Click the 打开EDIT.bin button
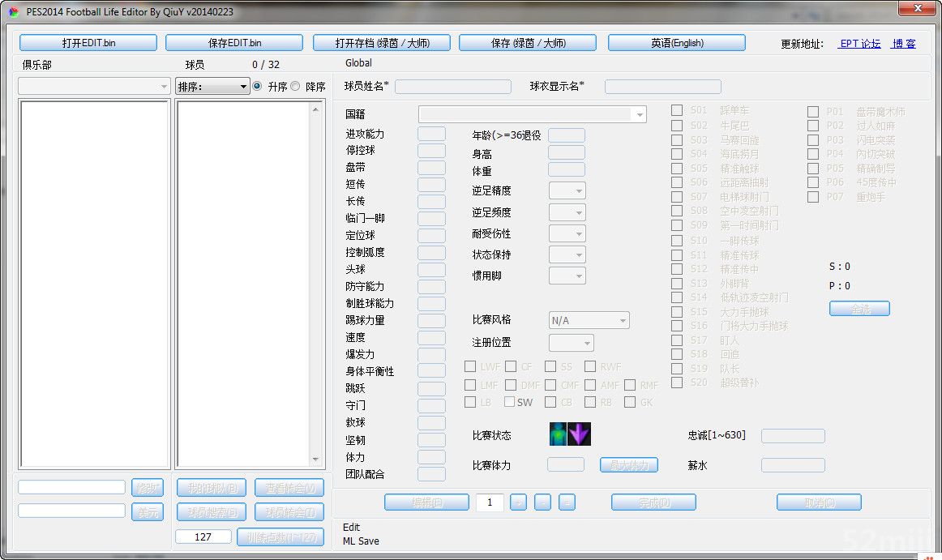This screenshot has height=560, width=942. click(88, 43)
